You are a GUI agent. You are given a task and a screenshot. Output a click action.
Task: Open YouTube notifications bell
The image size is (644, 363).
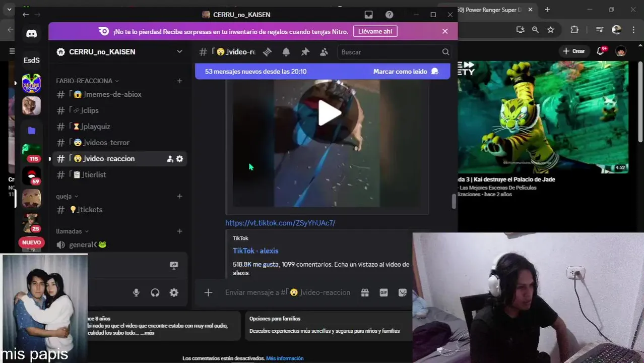(x=600, y=51)
